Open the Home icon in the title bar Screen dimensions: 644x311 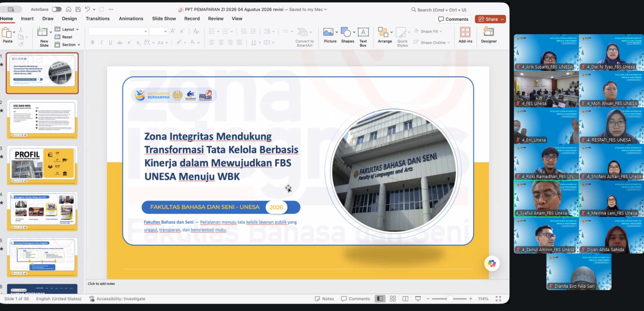pyautogui.click(x=68, y=9)
